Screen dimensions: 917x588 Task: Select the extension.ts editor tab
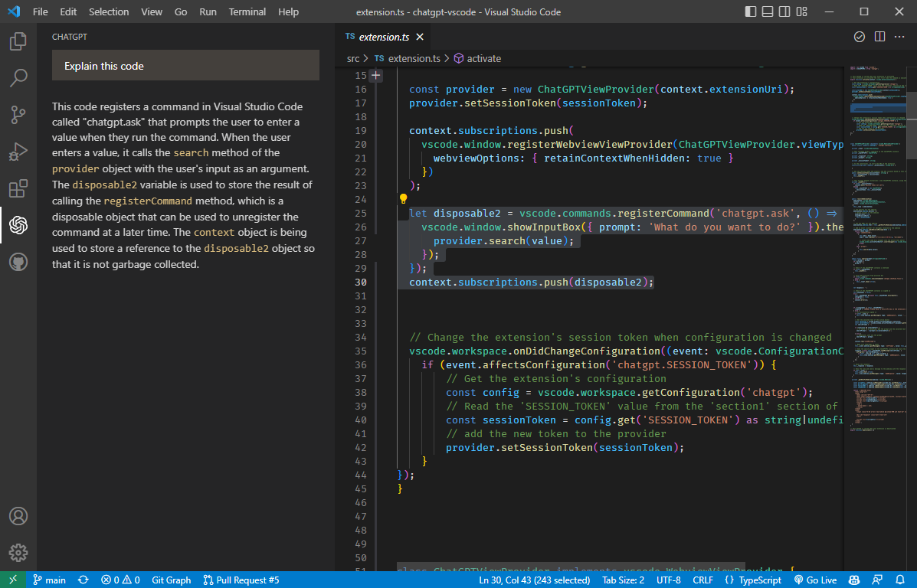pyautogui.click(x=384, y=36)
